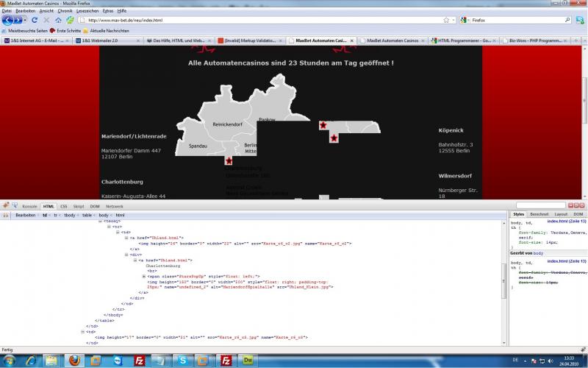Switch to the CSS tab in Firebug
This screenshot has height=368, width=588.
coord(63,207)
